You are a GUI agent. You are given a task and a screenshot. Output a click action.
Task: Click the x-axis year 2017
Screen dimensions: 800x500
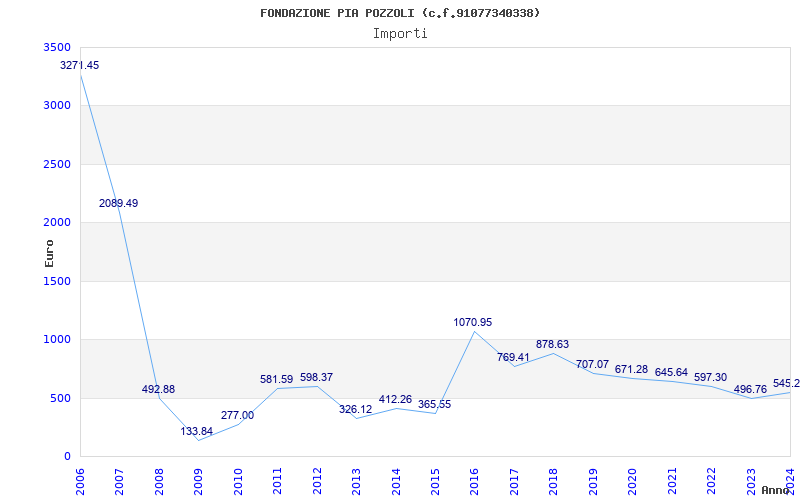tap(514, 480)
